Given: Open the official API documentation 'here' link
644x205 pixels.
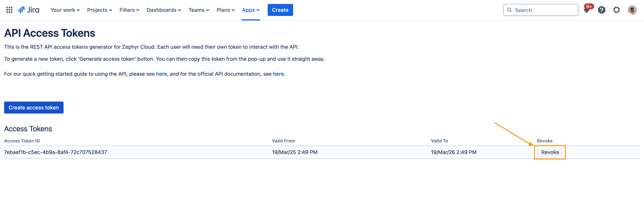Looking at the screenshot, I should pyautogui.click(x=278, y=74).
